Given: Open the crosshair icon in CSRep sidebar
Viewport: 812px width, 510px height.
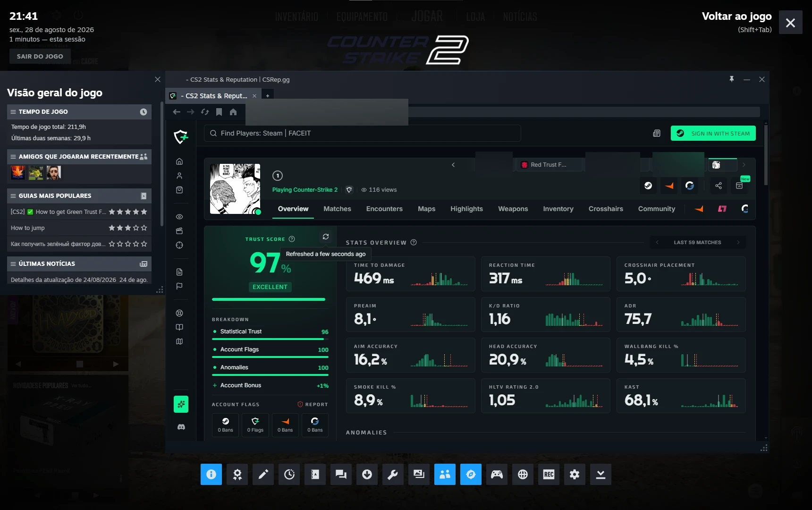Looking at the screenshot, I should click(x=179, y=245).
